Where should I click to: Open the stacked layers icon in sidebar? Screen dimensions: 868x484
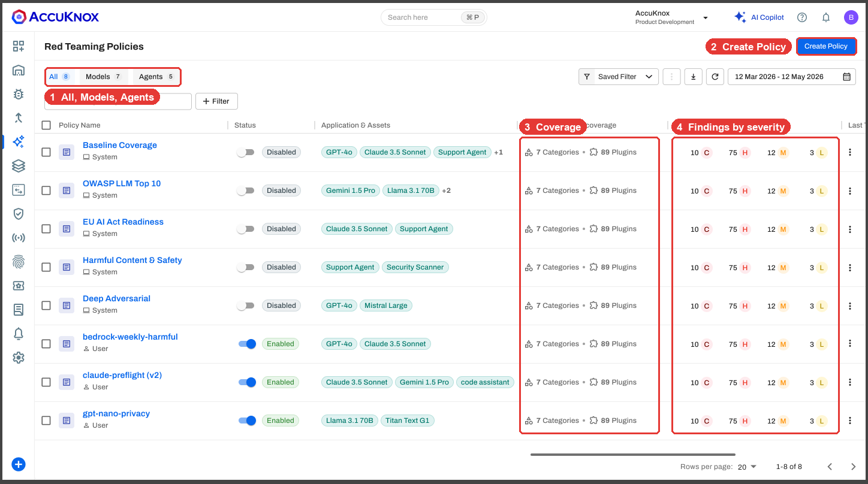[19, 166]
